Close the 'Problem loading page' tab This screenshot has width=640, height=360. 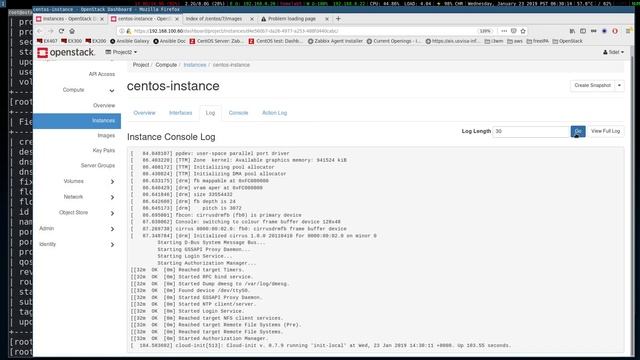(x=327, y=19)
